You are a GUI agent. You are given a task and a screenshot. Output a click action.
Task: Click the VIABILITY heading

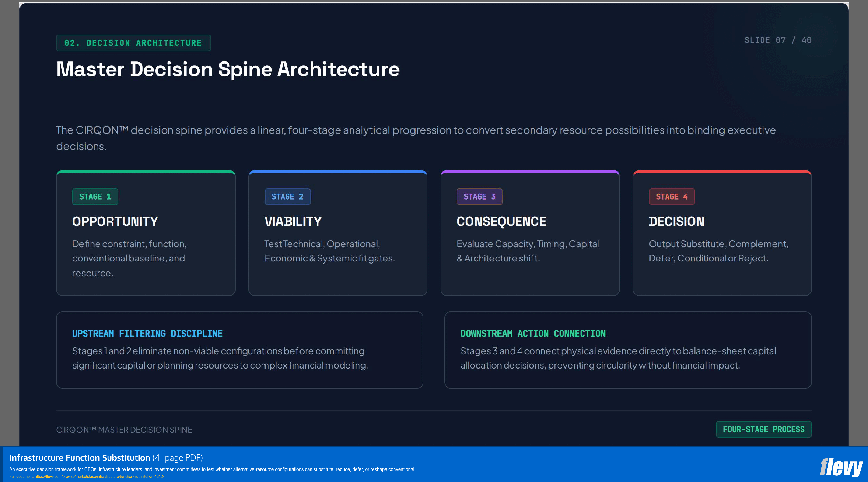(x=293, y=222)
